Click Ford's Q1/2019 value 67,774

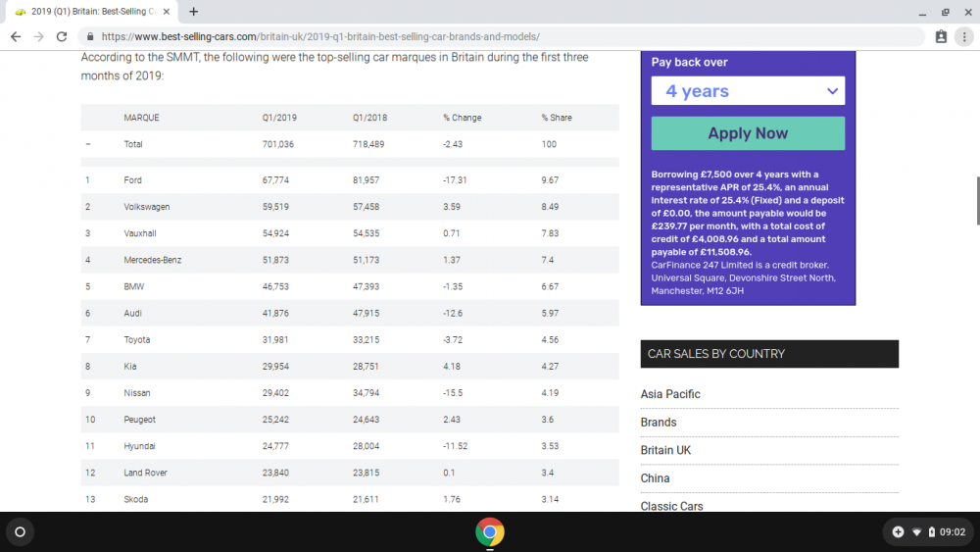pyautogui.click(x=275, y=180)
